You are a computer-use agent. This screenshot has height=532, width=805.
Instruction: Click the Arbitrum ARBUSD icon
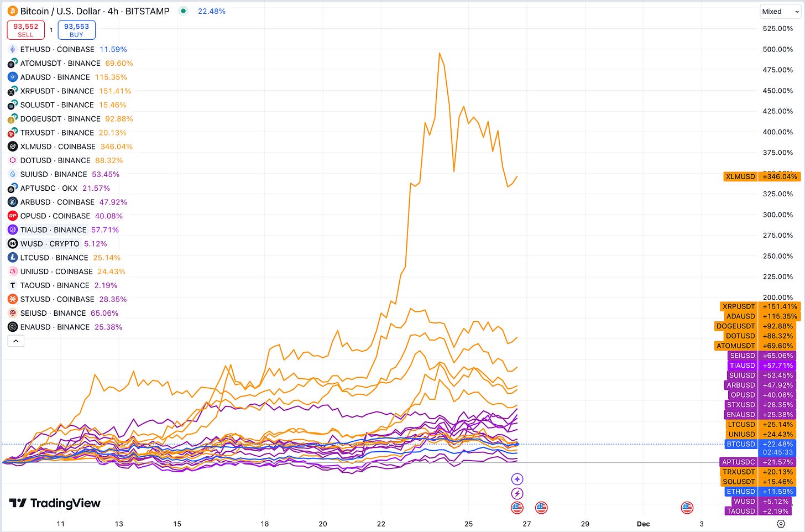click(13, 202)
